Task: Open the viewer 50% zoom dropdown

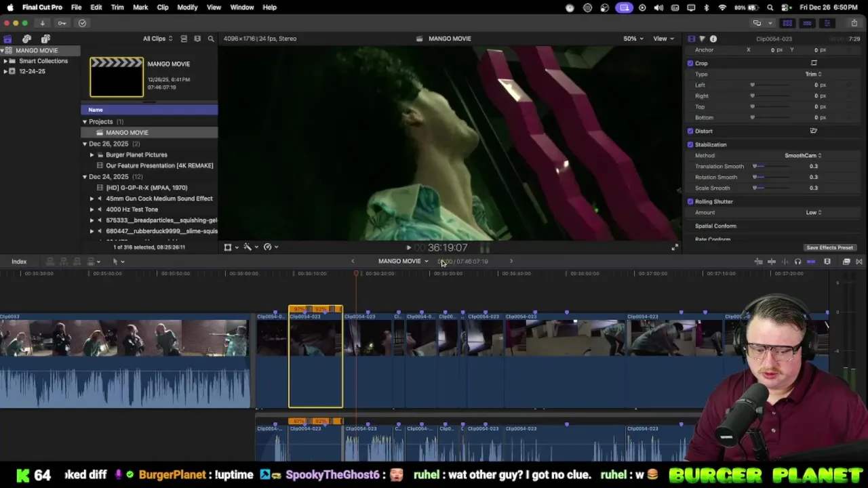Action: [633, 39]
